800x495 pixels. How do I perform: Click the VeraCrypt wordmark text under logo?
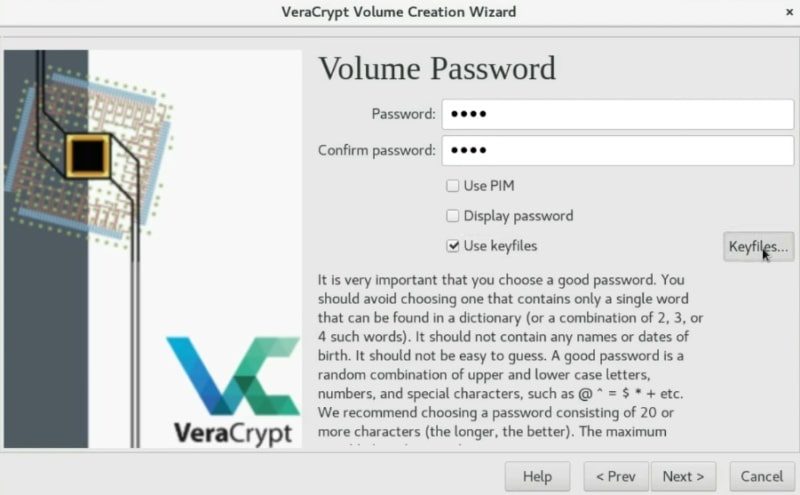click(233, 434)
